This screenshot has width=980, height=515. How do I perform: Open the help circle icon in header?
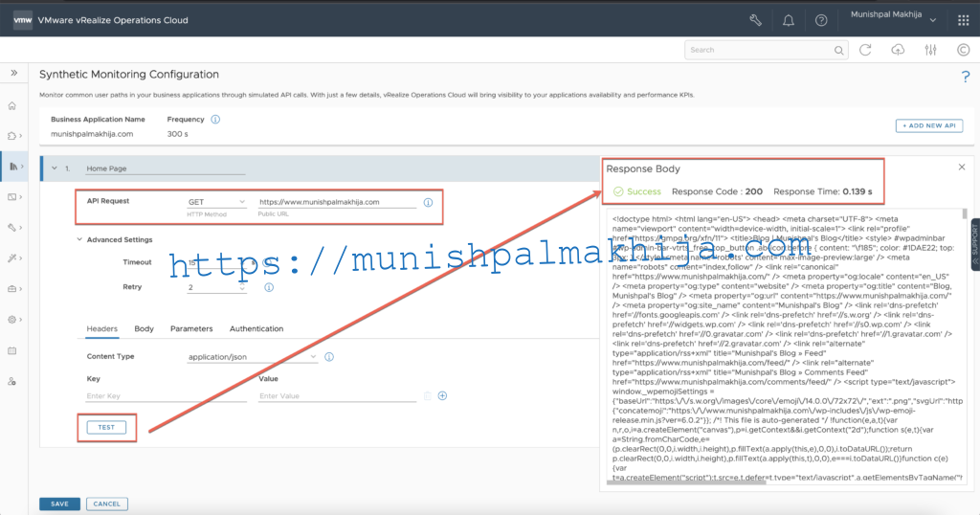pos(821,21)
